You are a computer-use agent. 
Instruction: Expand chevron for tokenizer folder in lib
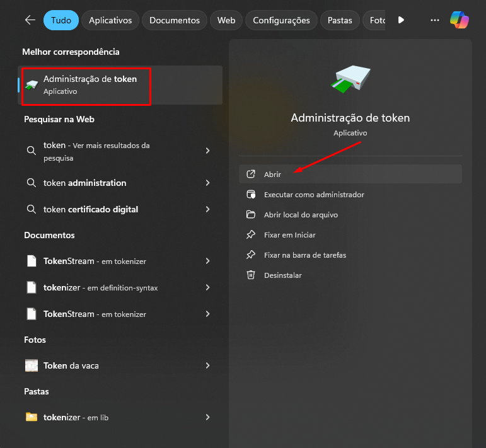(x=207, y=417)
